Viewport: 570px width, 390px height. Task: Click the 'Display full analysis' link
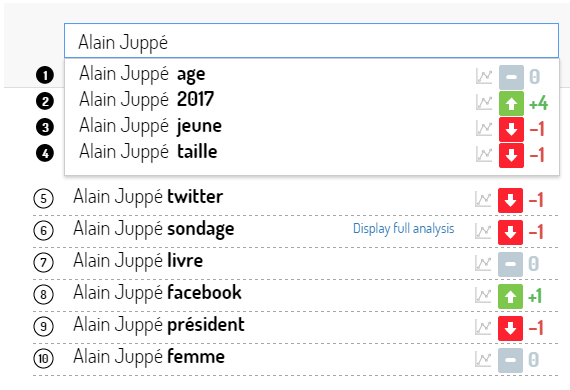click(x=404, y=229)
